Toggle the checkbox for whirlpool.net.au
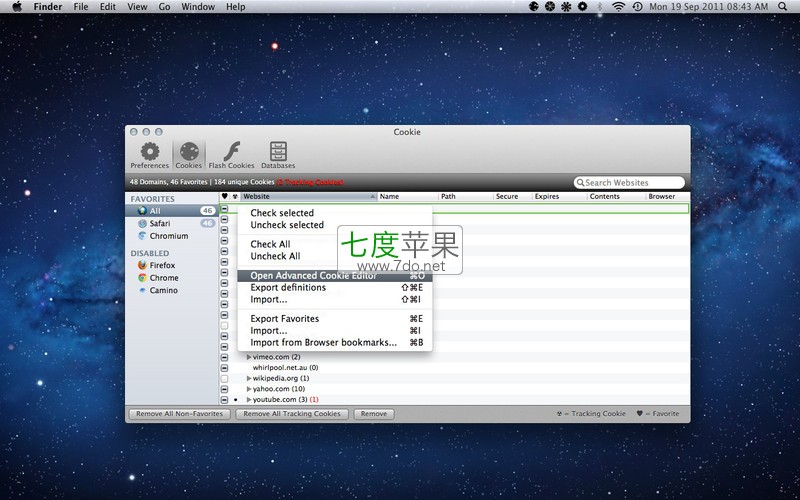This screenshot has height=500, width=800. (224, 368)
